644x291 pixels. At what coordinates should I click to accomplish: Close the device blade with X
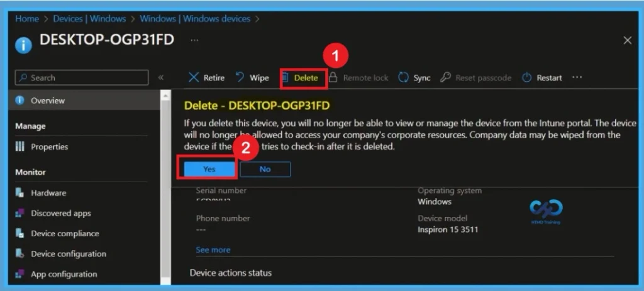(x=628, y=40)
